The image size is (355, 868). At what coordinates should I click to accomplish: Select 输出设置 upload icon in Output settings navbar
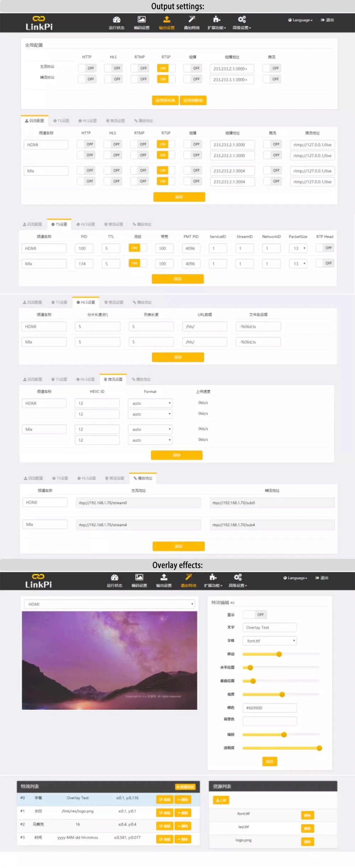[x=167, y=19]
